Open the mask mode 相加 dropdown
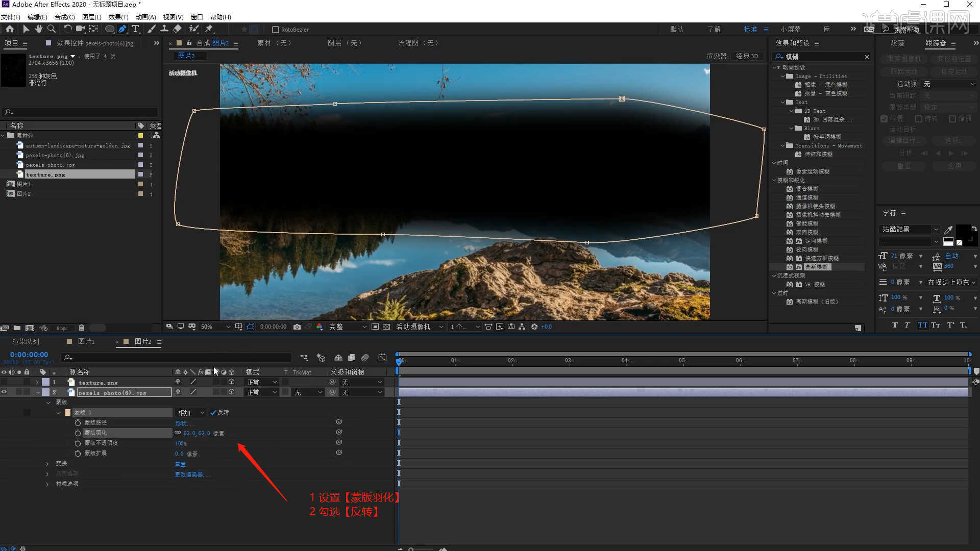The image size is (980, 551). [191, 413]
